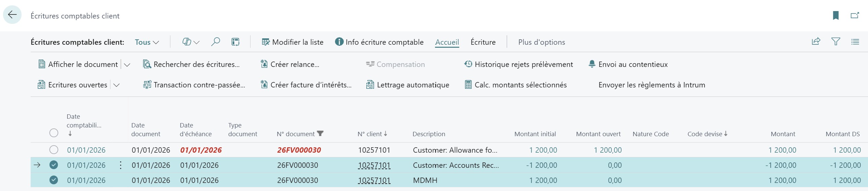
Task: Click the red 01/01/2026 due date
Action: tap(201, 150)
